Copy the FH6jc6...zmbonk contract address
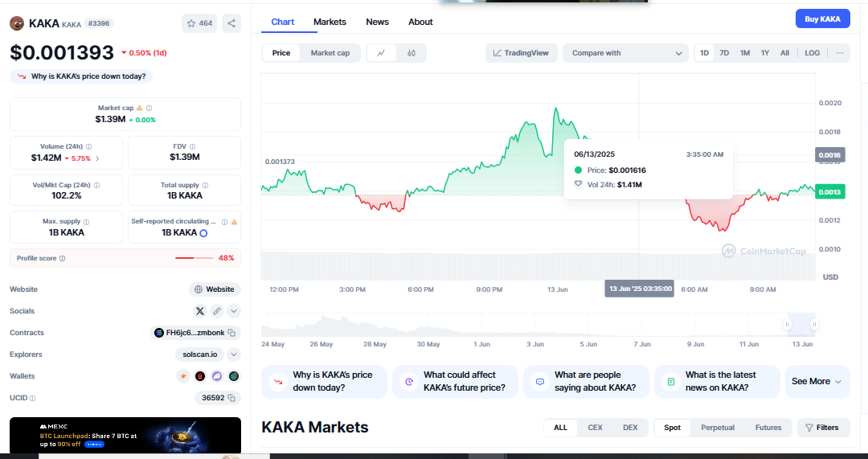Image resolution: width=868 pixels, height=459 pixels. coord(232,333)
